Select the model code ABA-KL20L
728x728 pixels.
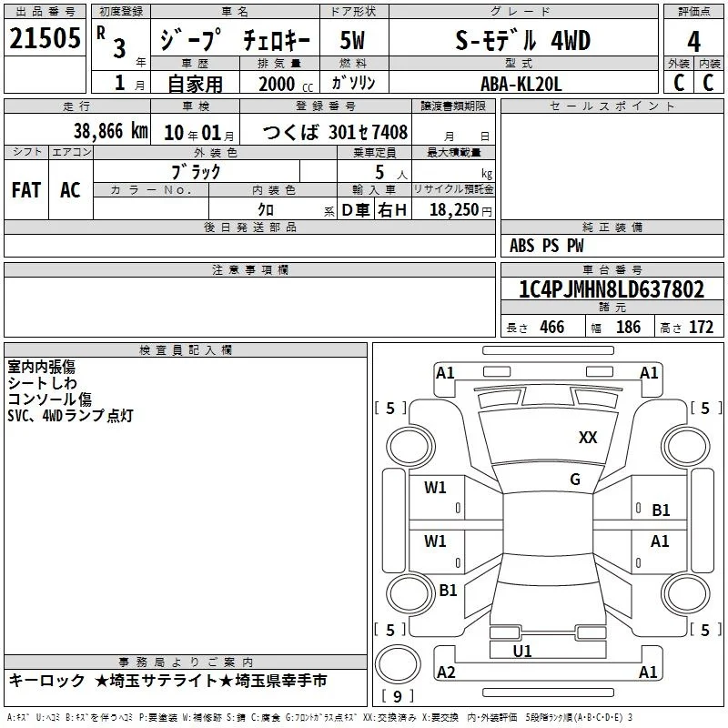point(521,84)
